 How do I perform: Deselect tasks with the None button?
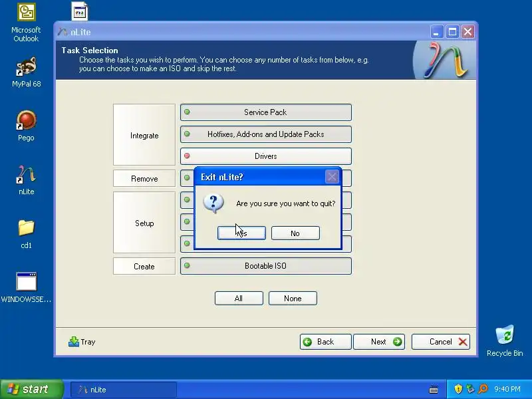pos(293,298)
